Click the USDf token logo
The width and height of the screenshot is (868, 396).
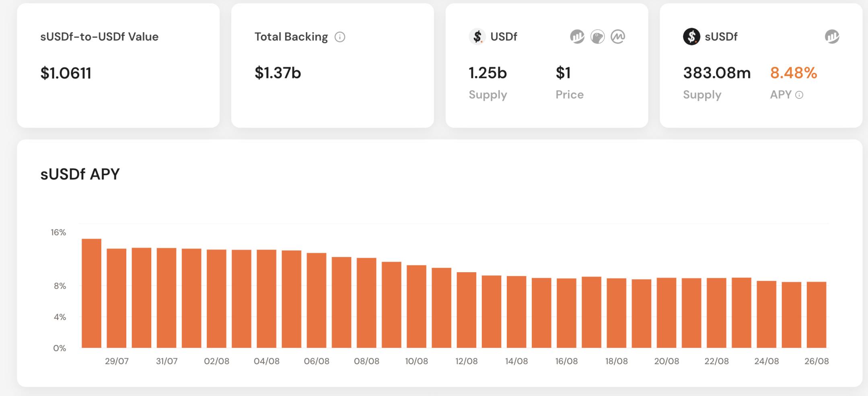(x=477, y=37)
